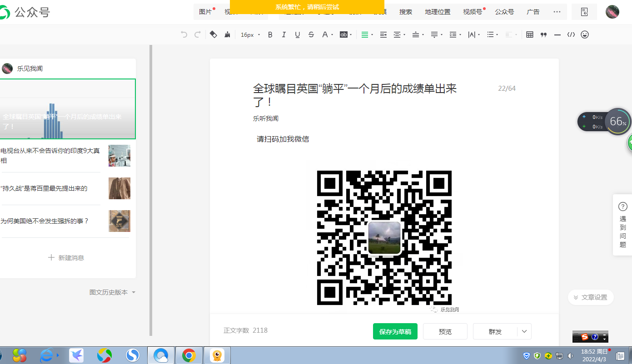This screenshot has width=632, height=364.
Task: Click the letter spacing icon
Action: 472,34
